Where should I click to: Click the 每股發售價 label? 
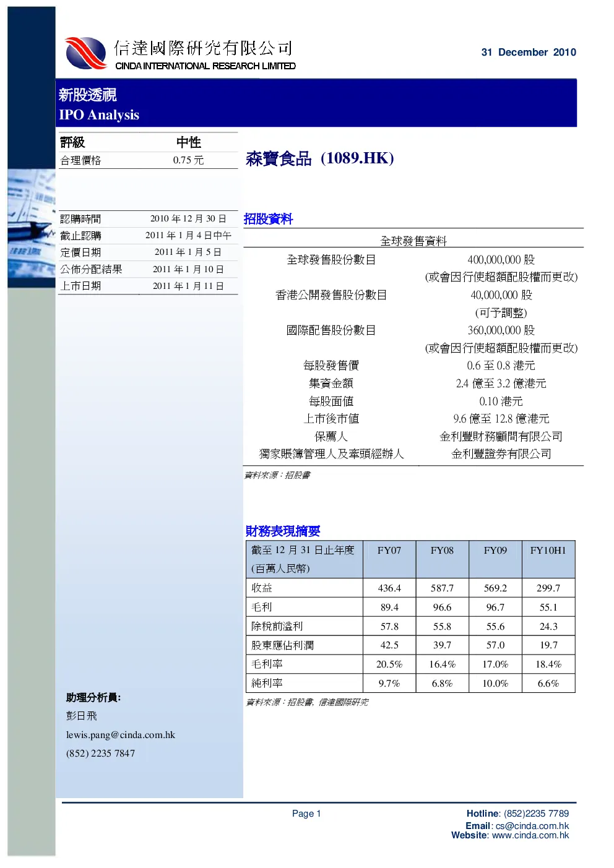(331, 366)
